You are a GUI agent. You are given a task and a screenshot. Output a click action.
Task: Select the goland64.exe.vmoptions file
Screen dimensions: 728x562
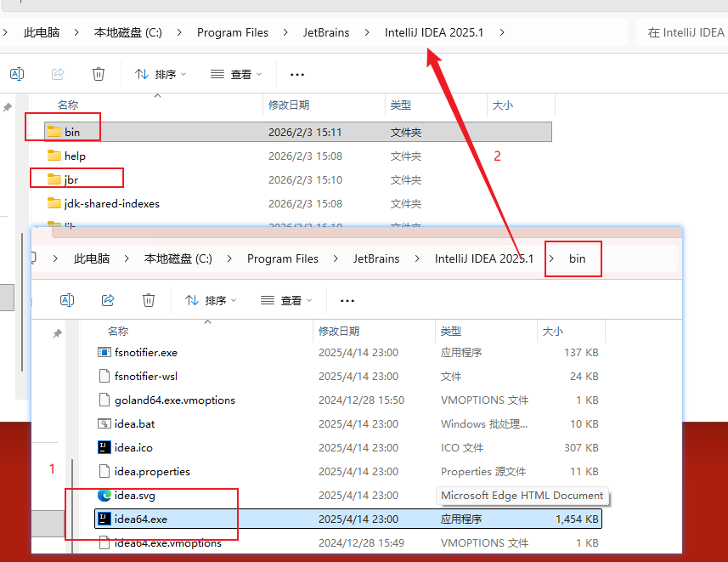[x=166, y=400]
